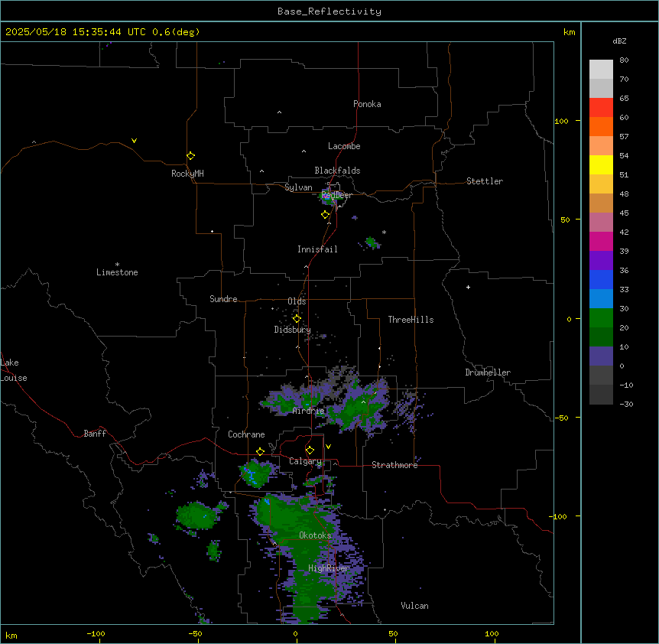Select the 42 dBZ magenta color swatch
This screenshot has height=644, width=659.
point(601,241)
